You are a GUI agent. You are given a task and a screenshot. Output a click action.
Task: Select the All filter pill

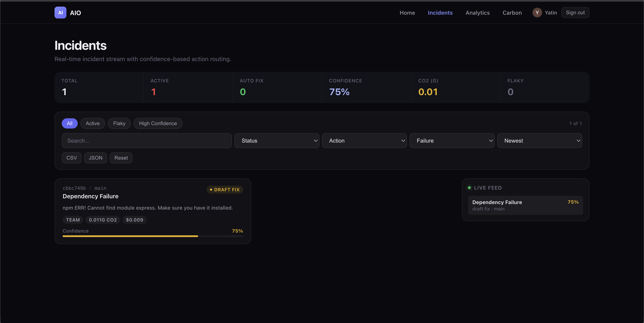pyautogui.click(x=69, y=123)
